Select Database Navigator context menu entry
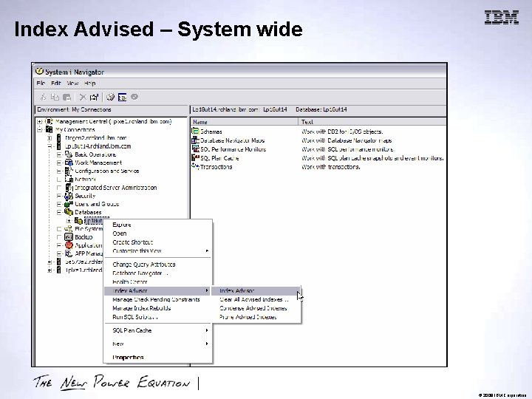 click(158, 273)
